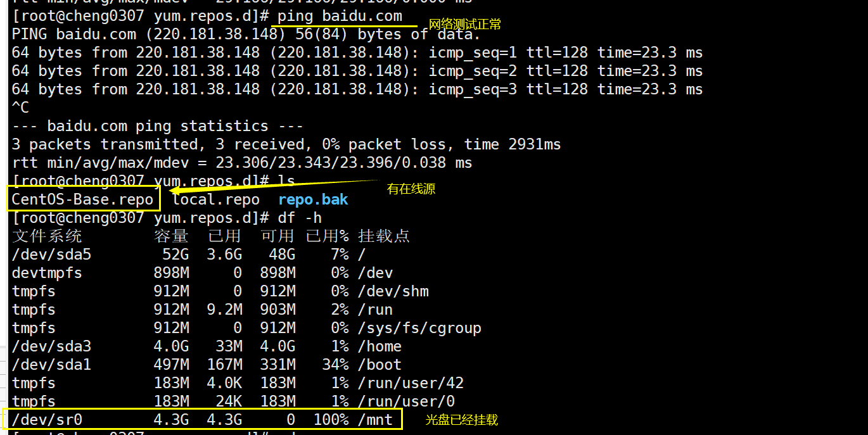
Task: Click the /boot mount point
Action: click(380, 365)
